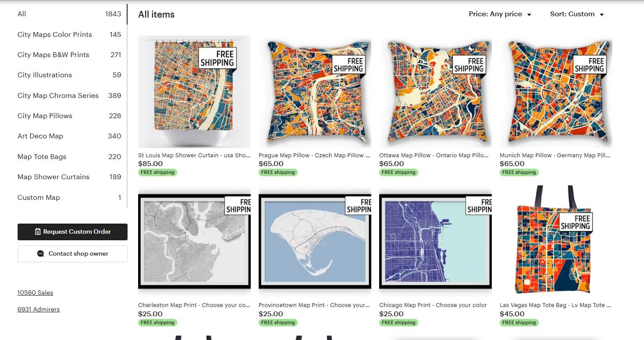The height and width of the screenshot is (340, 644).
Task: Select the City Maps B&W Prints category
Action: pos(53,54)
